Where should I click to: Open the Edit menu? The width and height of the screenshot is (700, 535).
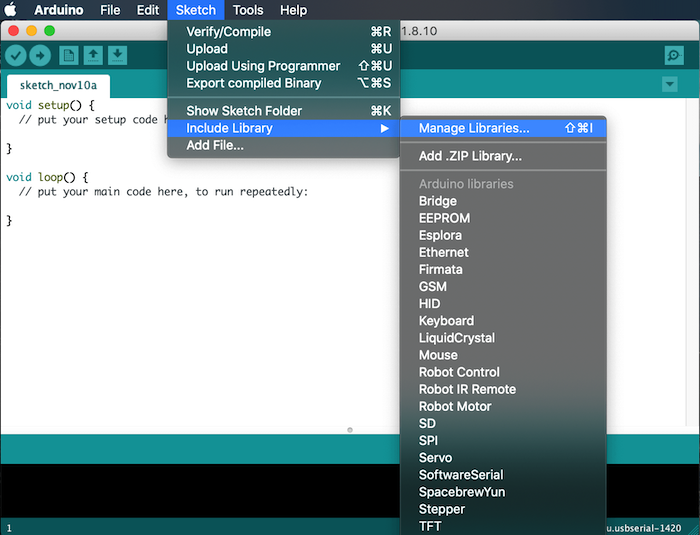pyautogui.click(x=148, y=10)
